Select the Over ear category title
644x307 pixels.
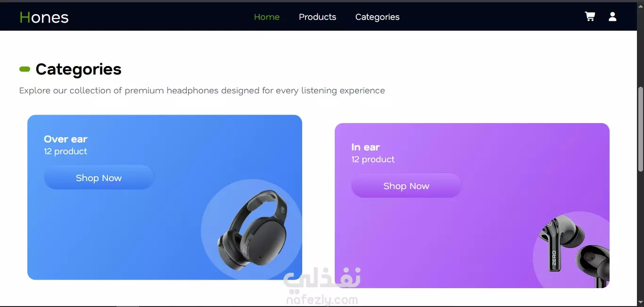66,139
